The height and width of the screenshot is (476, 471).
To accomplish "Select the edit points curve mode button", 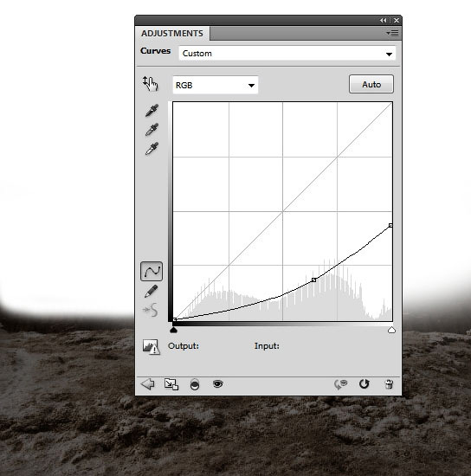I will 152,271.
